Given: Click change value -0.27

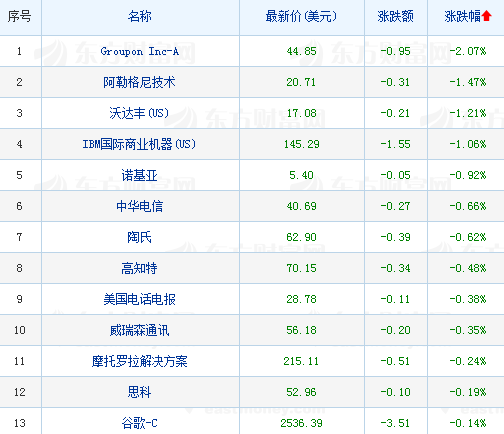Looking at the screenshot, I should [396, 206].
